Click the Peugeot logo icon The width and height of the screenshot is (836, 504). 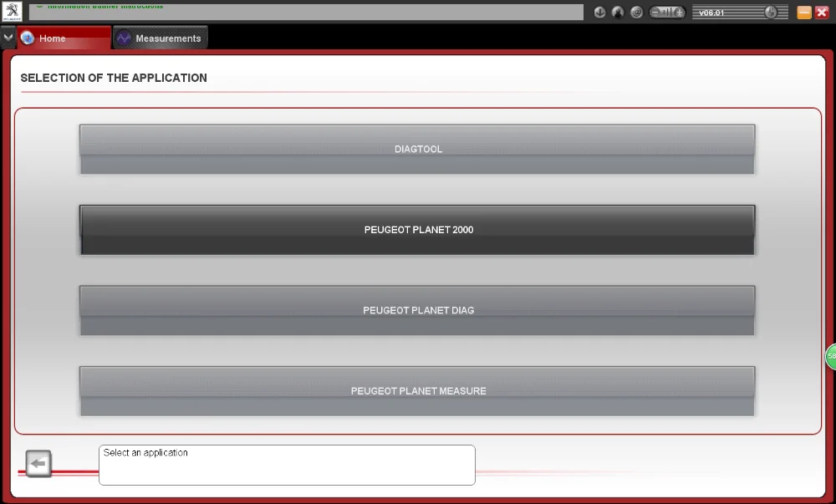tap(12, 11)
